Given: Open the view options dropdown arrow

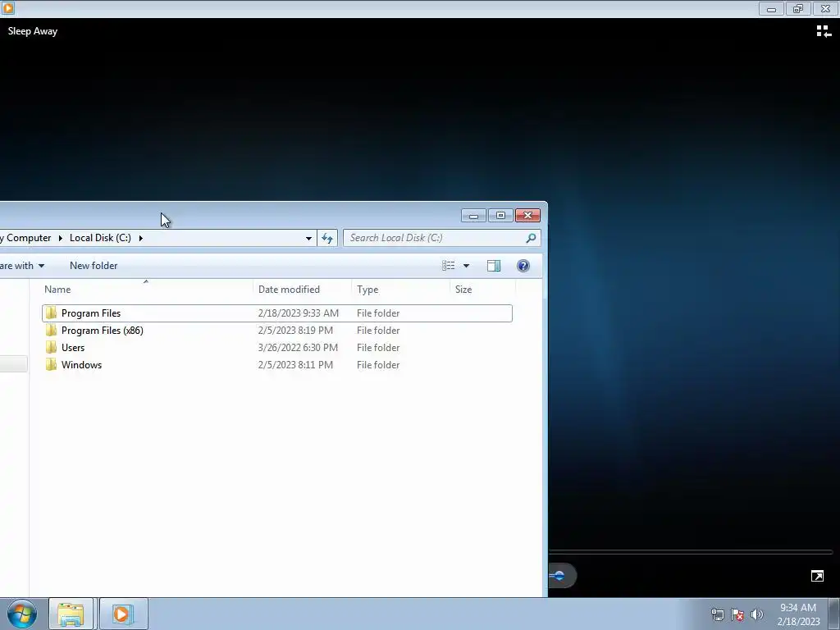Looking at the screenshot, I should (x=466, y=266).
